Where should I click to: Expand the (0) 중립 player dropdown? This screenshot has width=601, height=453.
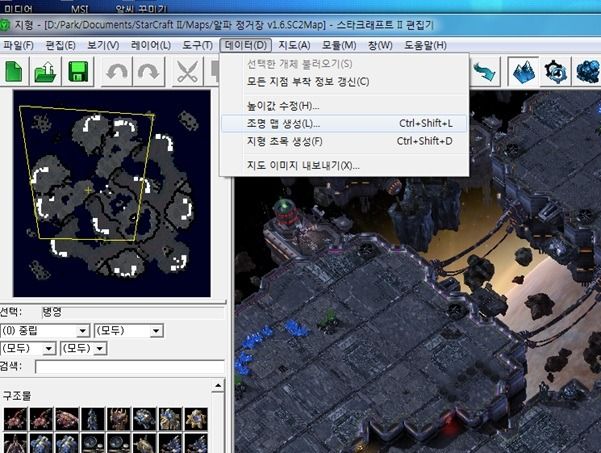(x=83, y=331)
